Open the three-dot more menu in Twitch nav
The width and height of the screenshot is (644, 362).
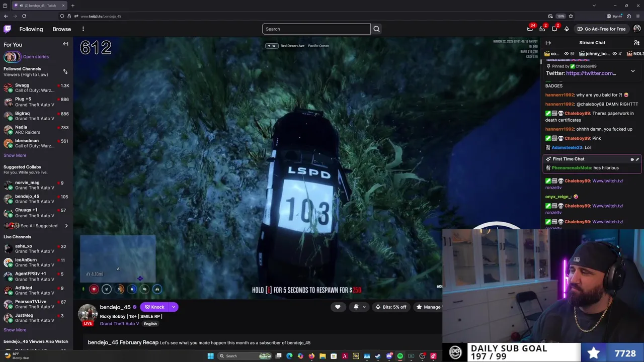pos(83,29)
